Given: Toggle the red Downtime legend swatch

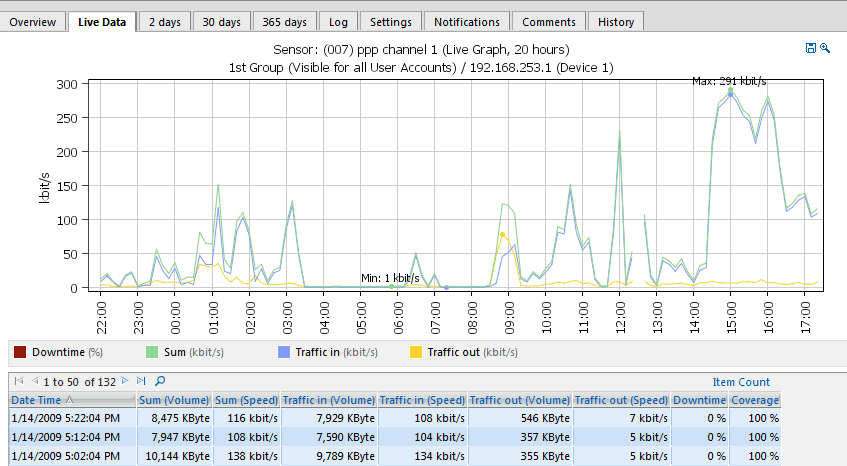Looking at the screenshot, I should [20, 352].
